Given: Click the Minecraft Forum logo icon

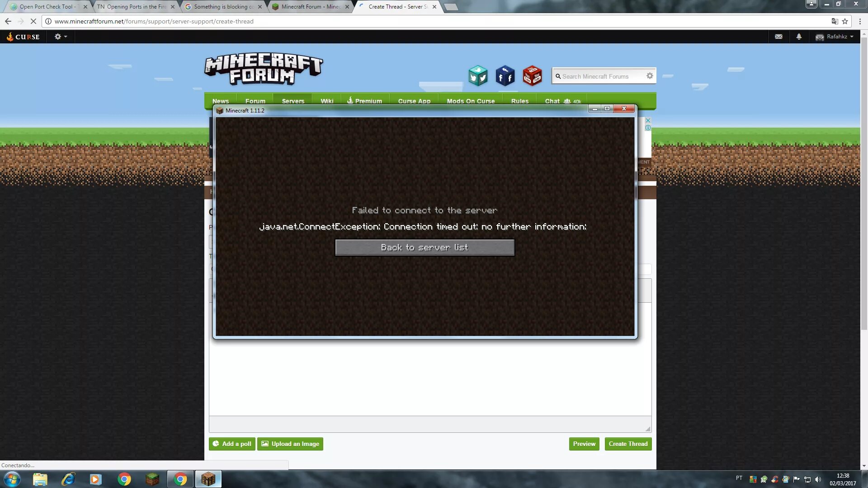Looking at the screenshot, I should tap(265, 69).
